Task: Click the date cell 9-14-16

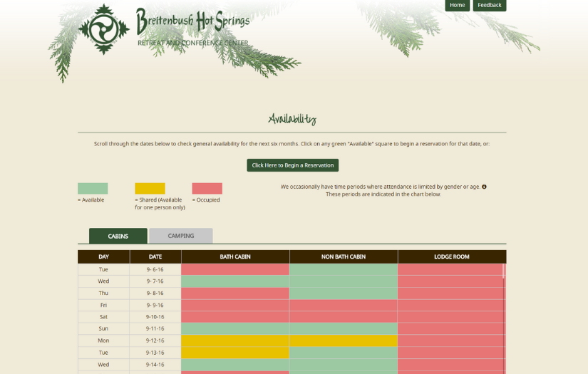Action: 155,365
